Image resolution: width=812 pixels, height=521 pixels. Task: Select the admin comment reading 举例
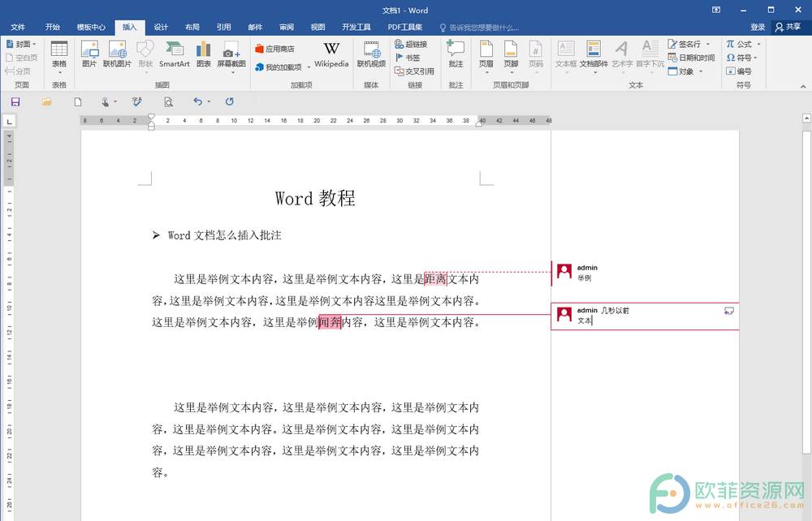pos(644,273)
